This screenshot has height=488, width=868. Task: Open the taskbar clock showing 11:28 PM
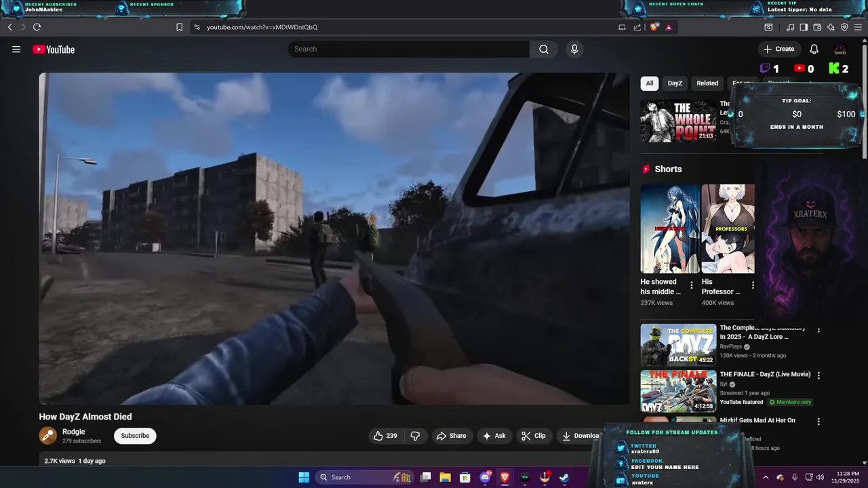pos(848,477)
